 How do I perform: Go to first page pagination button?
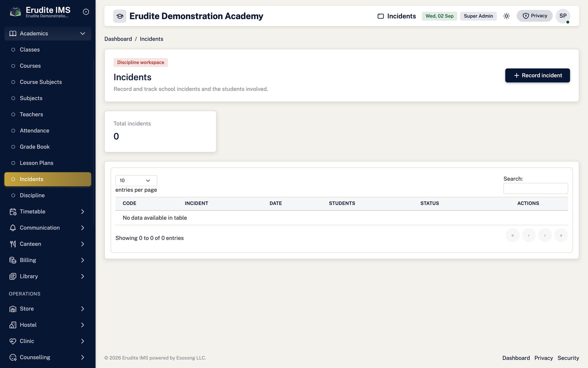coord(513,236)
